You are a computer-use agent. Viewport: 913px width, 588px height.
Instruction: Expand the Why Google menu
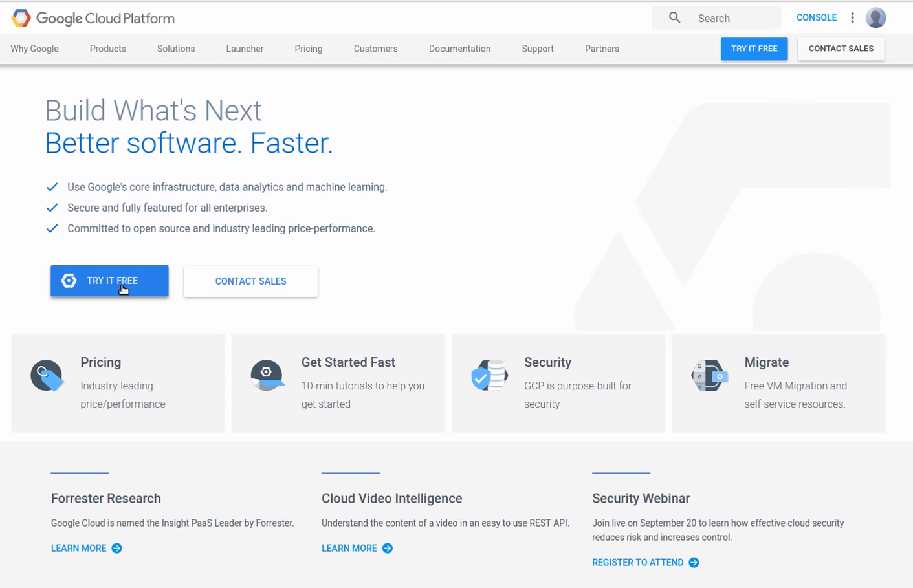34,49
